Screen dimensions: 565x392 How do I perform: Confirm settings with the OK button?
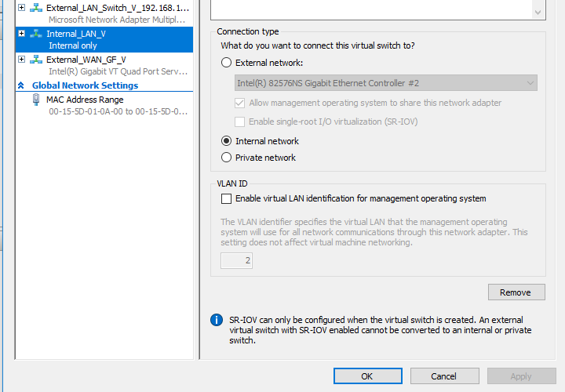pyautogui.click(x=367, y=376)
